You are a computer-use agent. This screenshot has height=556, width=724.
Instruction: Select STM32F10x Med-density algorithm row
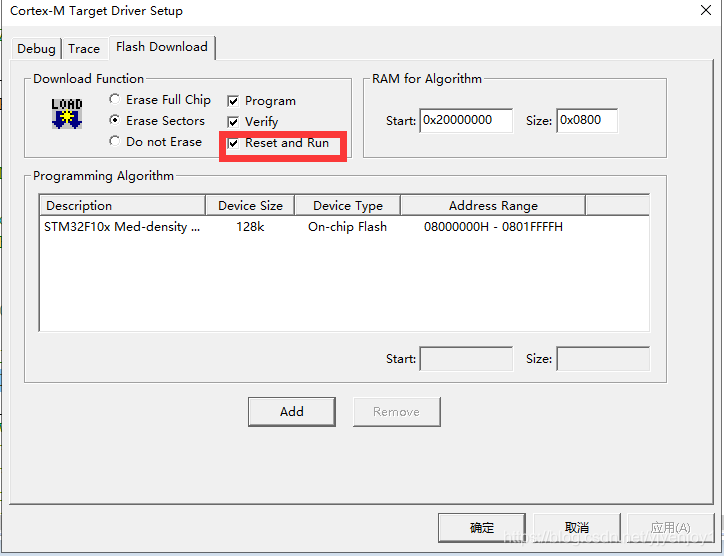[x=344, y=227]
